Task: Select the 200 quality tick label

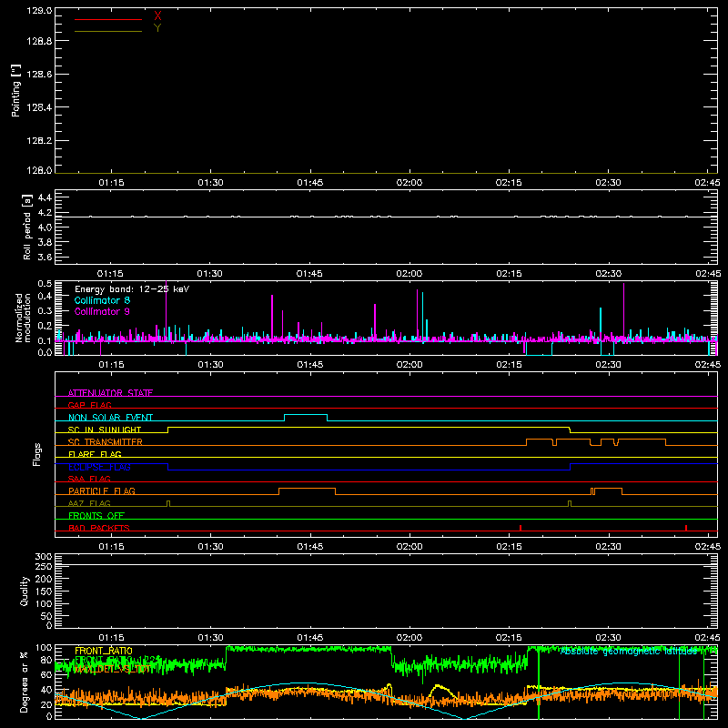Action: click(x=44, y=579)
